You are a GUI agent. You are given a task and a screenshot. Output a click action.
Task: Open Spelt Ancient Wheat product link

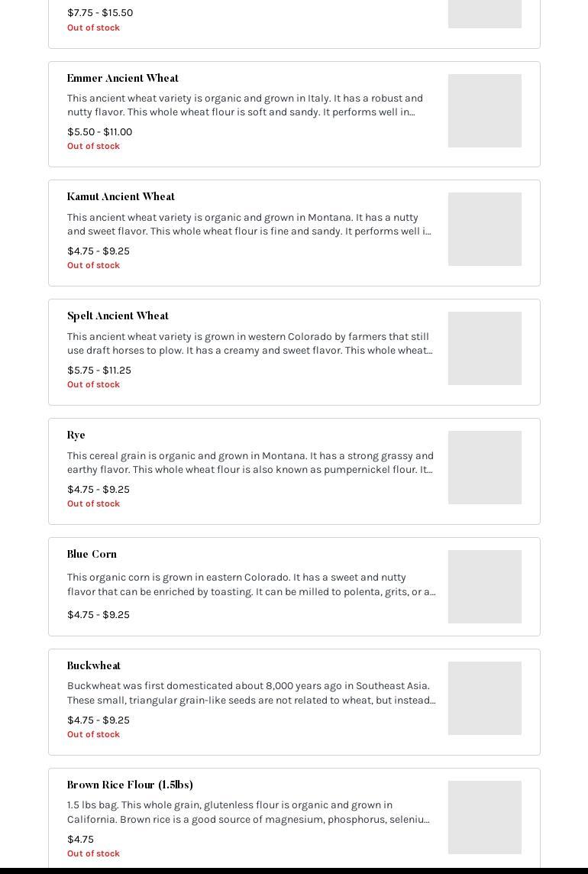click(x=118, y=316)
